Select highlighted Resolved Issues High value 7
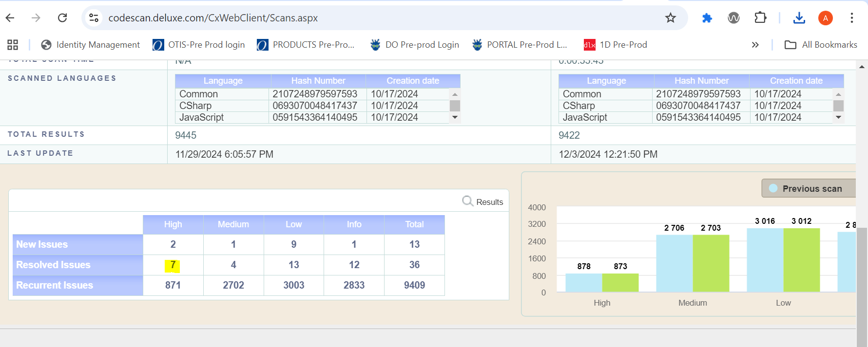The height and width of the screenshot is (347, 868). [x=173, y=265]
